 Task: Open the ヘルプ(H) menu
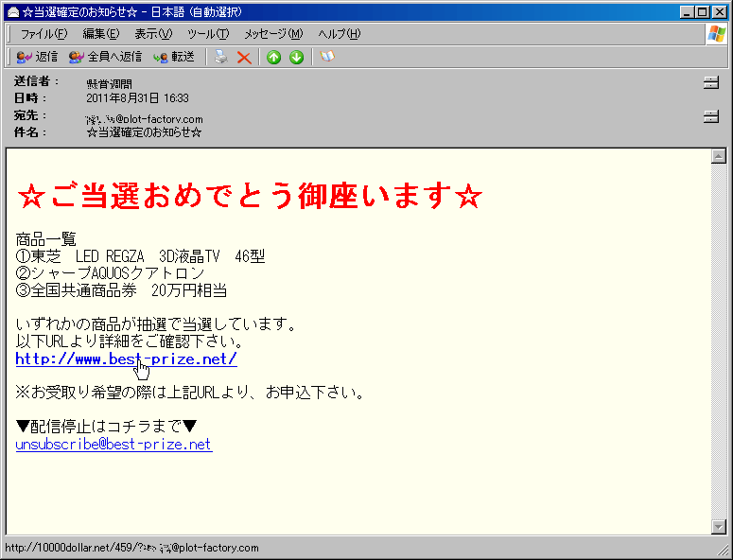coord(340,34)
